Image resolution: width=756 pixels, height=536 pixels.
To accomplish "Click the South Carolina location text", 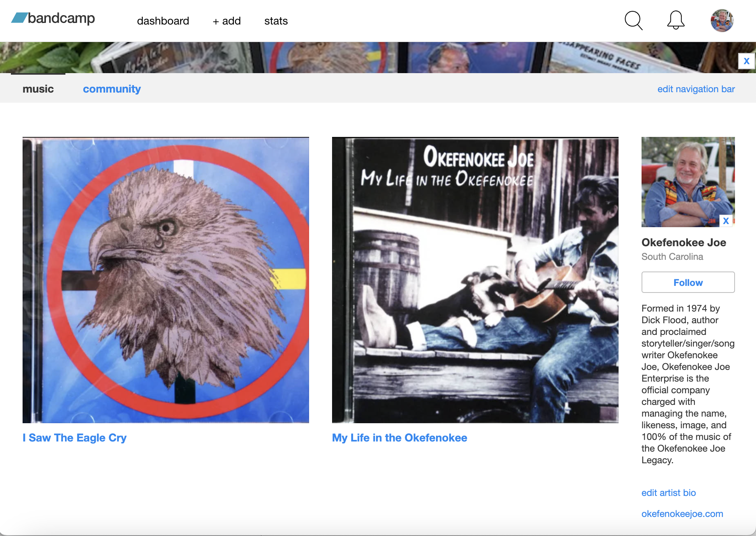I will [x=672, y=257].
